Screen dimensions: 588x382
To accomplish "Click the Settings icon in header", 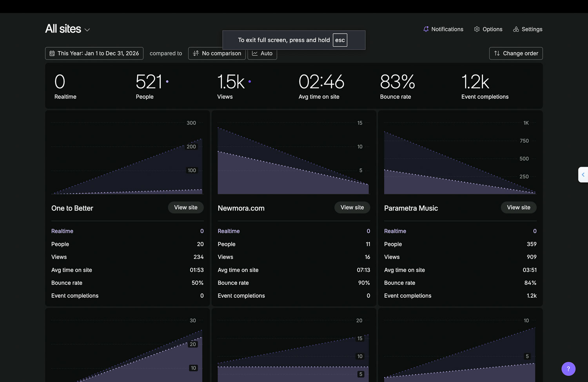I will pos(516,29).
